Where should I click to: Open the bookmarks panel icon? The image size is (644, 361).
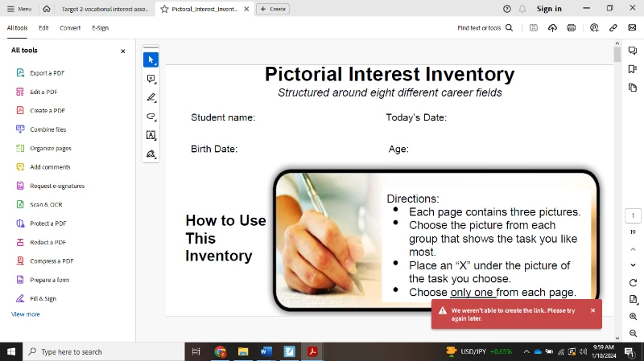(x=633, y=69)
